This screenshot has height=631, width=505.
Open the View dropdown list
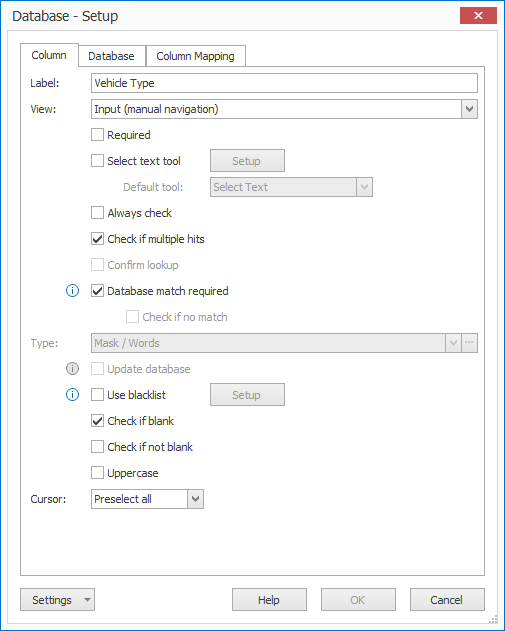469,109
